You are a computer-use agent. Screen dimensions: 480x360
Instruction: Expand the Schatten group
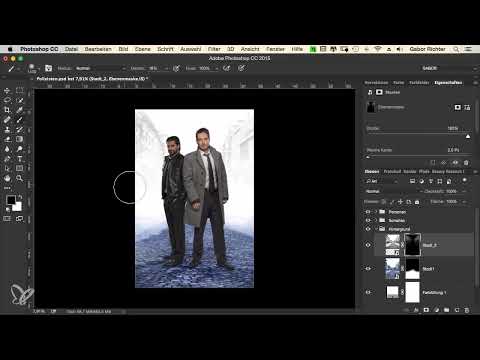[376, 220]
